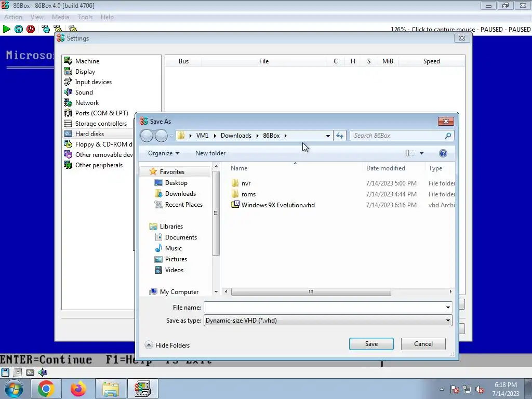This screenshot has height=399, width=532.
Task: Click the red power-off icon in toolbar
Action: (x=31, y=29)
